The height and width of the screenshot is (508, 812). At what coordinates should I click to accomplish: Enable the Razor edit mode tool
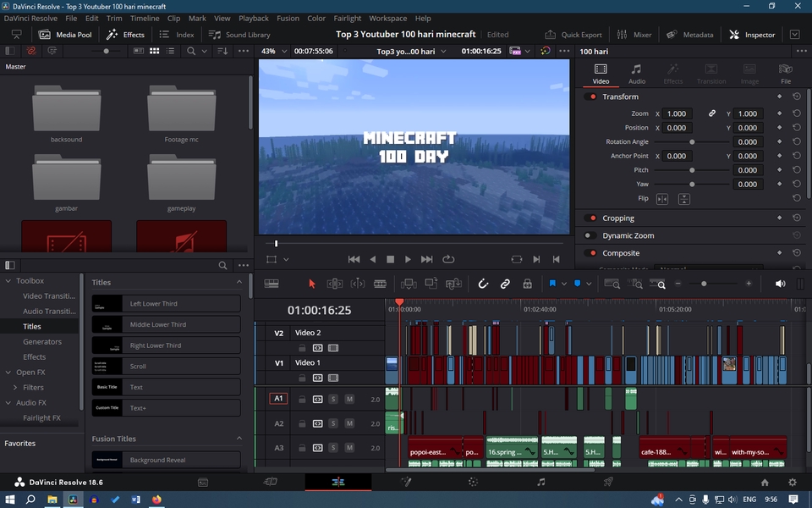click(x=380, y=284)
